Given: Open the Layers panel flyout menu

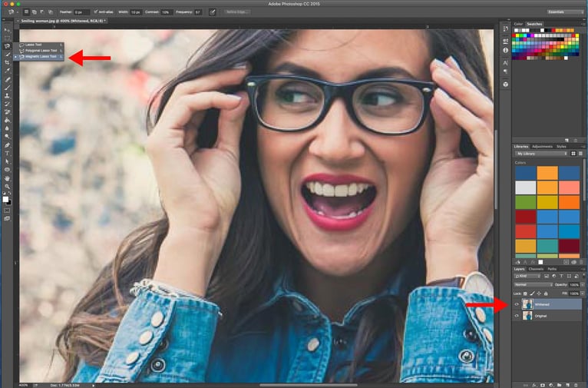Looking at the screenshot, I should pos(583,269).
